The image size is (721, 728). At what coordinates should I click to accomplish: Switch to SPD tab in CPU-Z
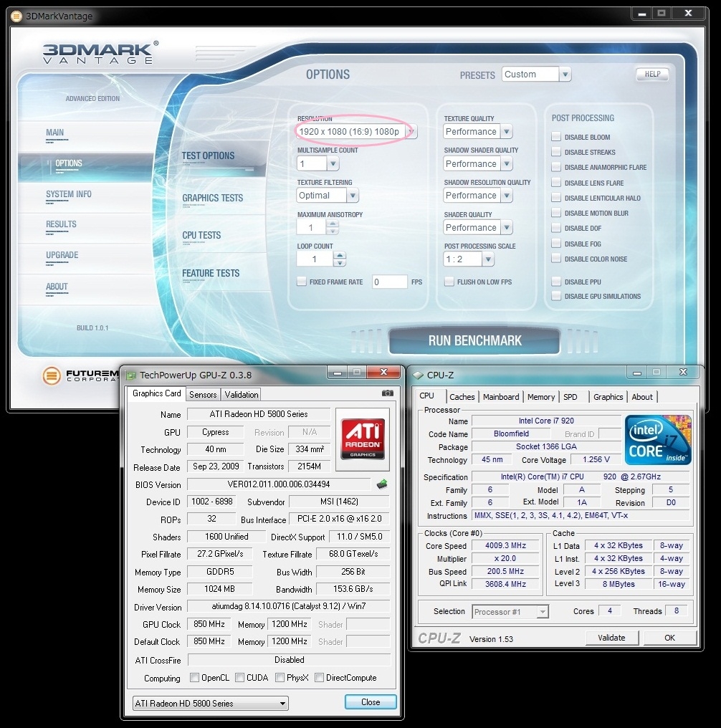(570, 397)
